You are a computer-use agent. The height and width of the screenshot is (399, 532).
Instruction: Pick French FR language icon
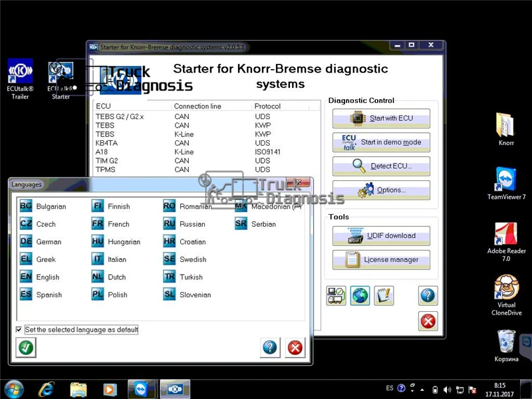(98, 223)
